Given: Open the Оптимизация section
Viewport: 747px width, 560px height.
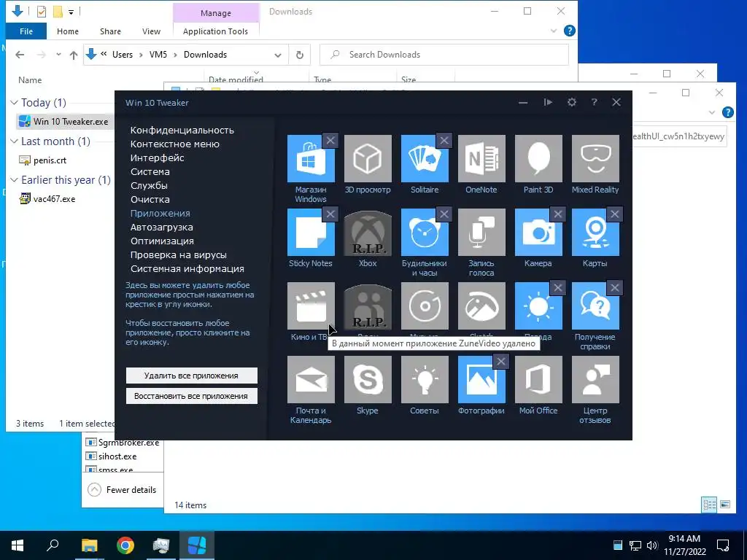Looking at the screenshot, I should click(162, 241).
